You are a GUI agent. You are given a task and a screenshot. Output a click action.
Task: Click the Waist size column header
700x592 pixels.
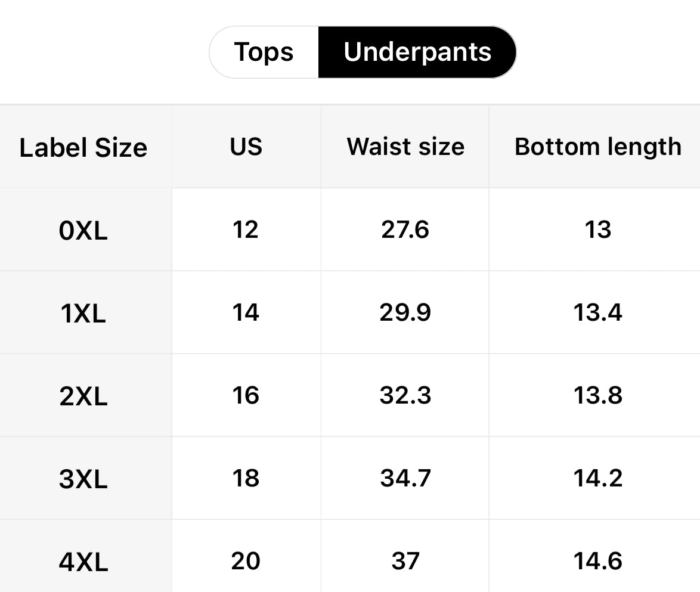pos(405,147)
